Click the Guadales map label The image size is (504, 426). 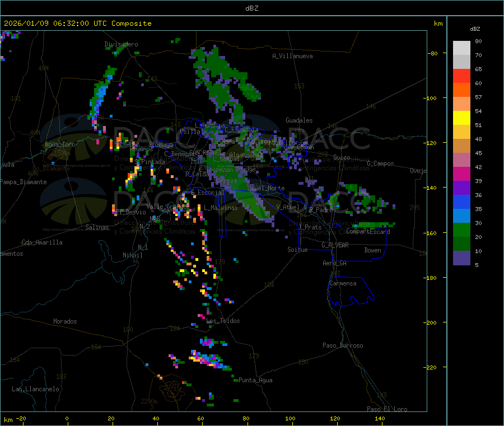pos(299,120)
